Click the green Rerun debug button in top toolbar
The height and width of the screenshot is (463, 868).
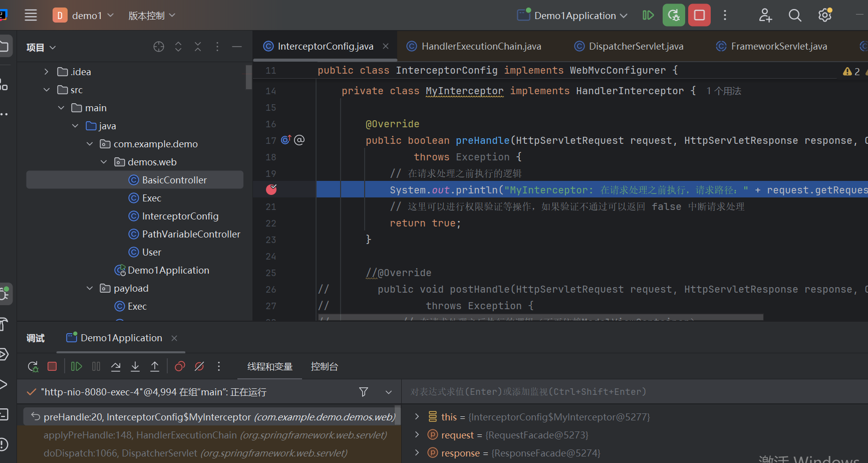coord(674,16)
